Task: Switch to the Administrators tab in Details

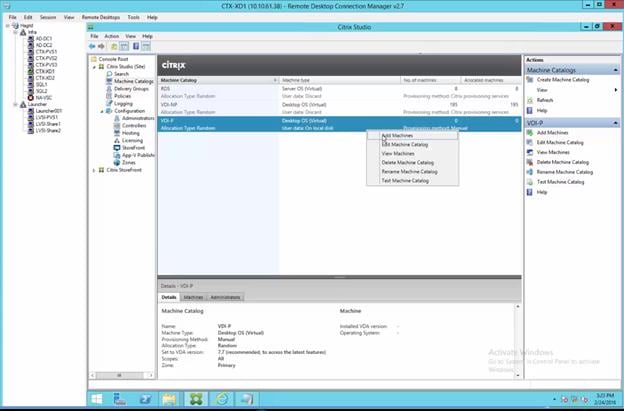Action: (225, 297)
